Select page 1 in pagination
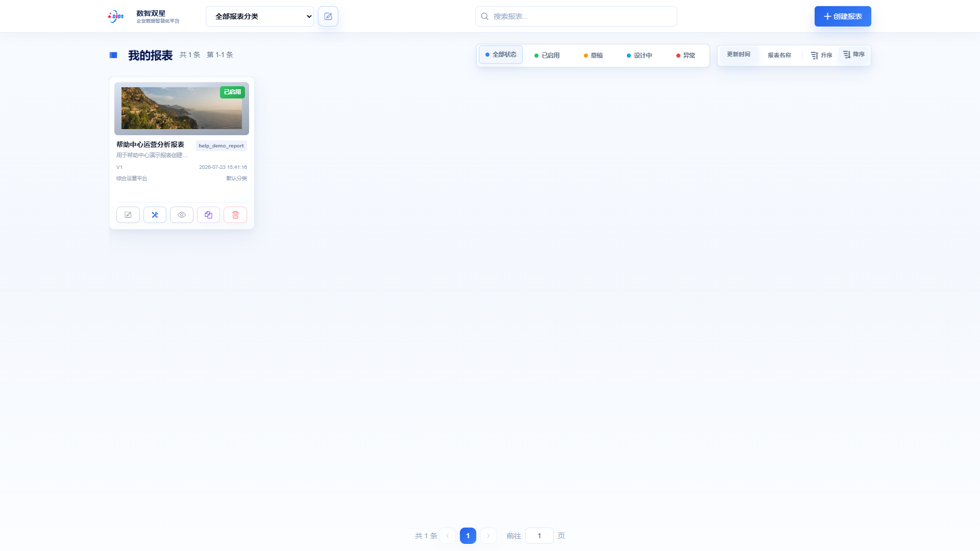 pos(468,536)
